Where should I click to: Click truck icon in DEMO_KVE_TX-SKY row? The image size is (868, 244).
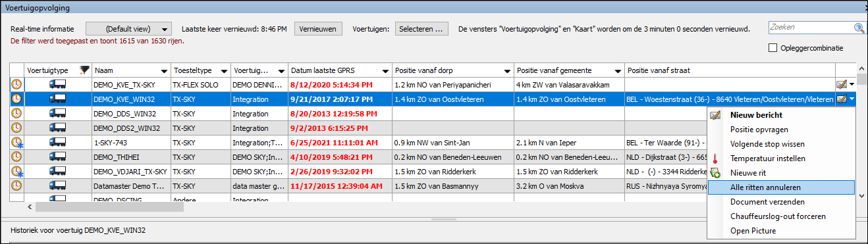(x=58, y=84)
